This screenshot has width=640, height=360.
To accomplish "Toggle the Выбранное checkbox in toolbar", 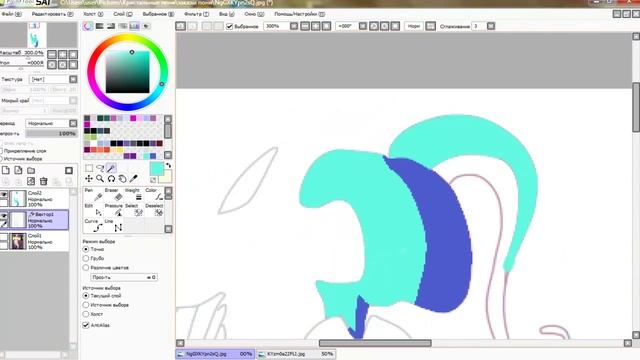I will point(229,26).
